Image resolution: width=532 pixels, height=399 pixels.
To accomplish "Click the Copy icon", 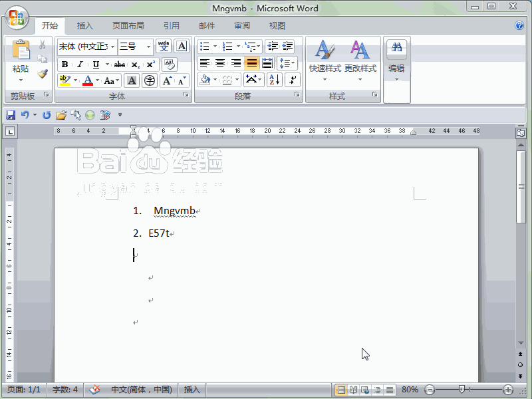I will tap(43, 59).
